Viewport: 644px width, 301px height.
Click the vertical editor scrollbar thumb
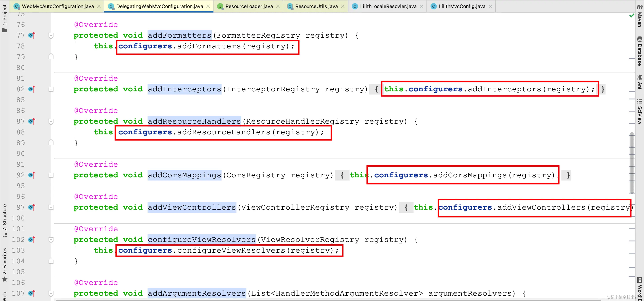tap(632, 163)
